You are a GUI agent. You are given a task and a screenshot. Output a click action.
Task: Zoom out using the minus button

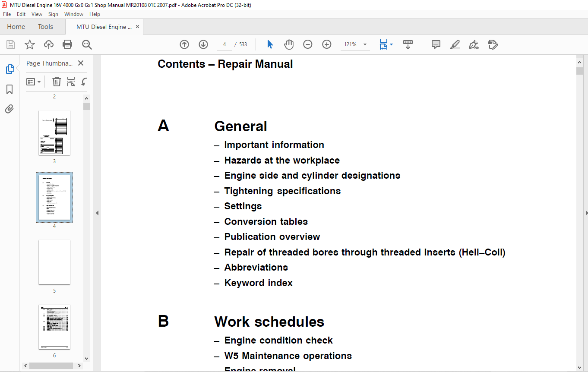click(308, 44)
